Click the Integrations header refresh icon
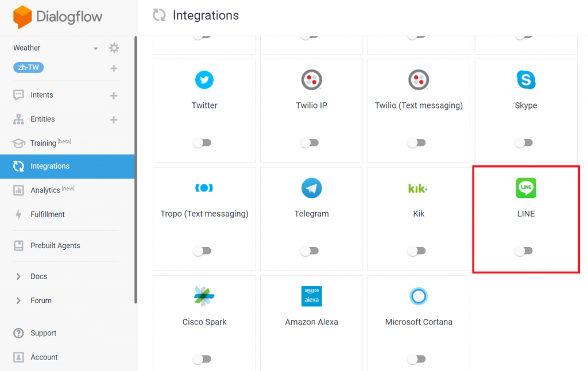The width and height of the screenshot is (588, 371). click(x=159, y=16)
